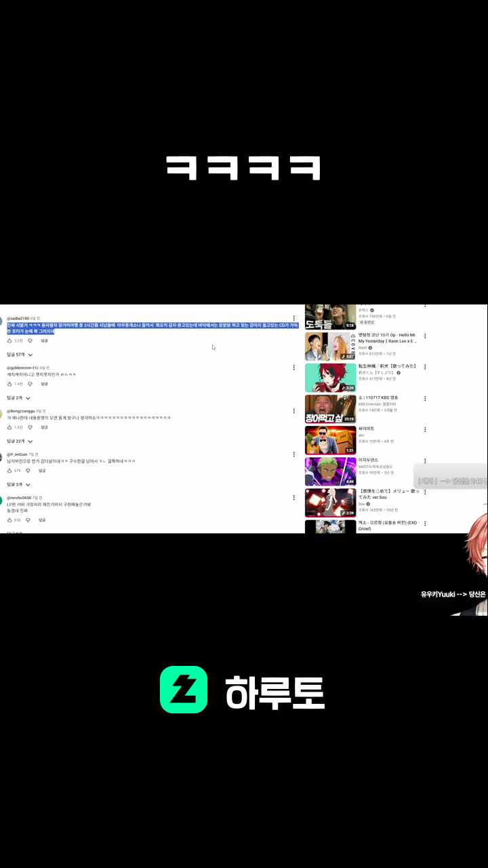Open options menu for @sodla0180's comment
This screenshot has width=488, height=868.
(x=293, y=318)
